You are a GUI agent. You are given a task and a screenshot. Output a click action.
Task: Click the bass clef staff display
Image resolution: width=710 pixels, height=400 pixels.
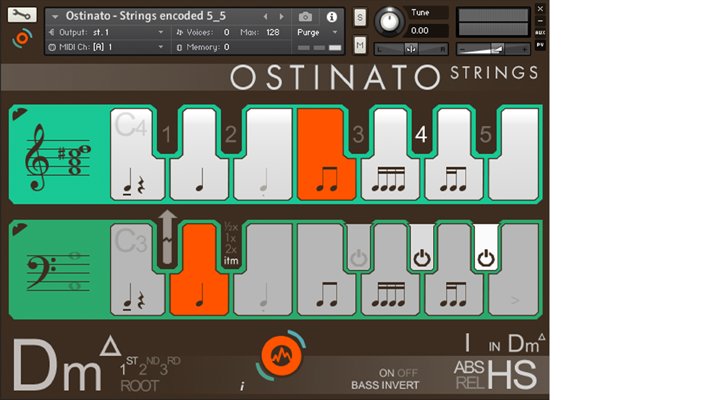pyautogui.click(x=55, y=269)
